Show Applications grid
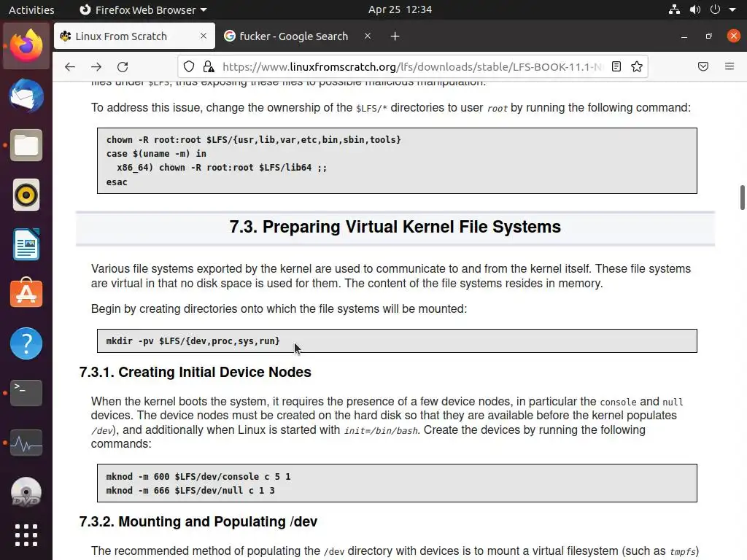This screenshot has width=747, height=560. point(26,535)
